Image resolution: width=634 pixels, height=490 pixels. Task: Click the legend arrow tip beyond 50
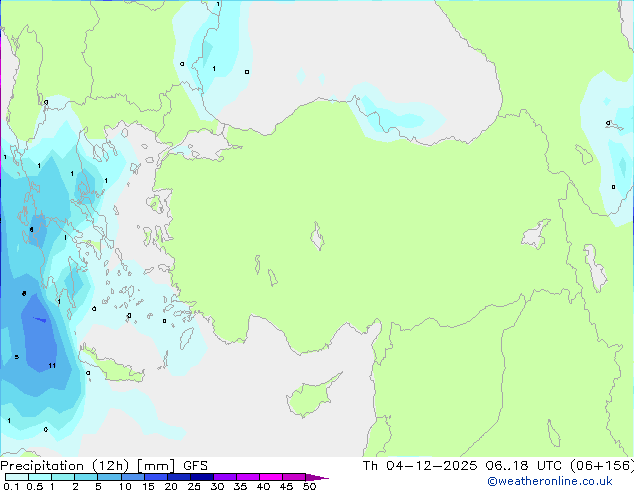point(317,477)
